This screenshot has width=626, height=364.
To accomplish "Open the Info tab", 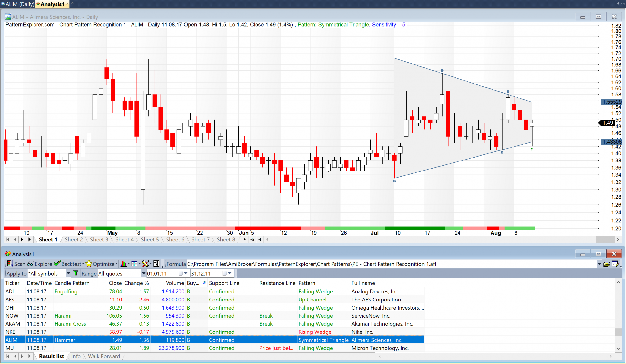I will point(76,356).
